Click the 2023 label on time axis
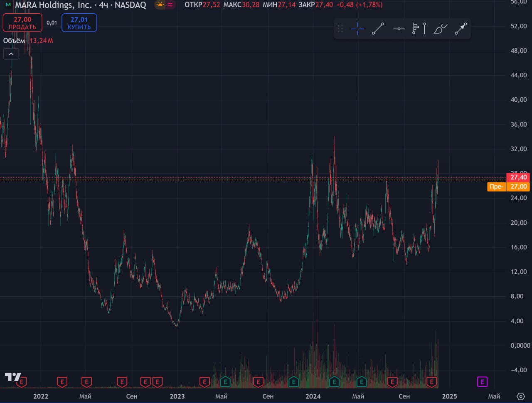This screenshot has width=532, height=403. point(177,396)
